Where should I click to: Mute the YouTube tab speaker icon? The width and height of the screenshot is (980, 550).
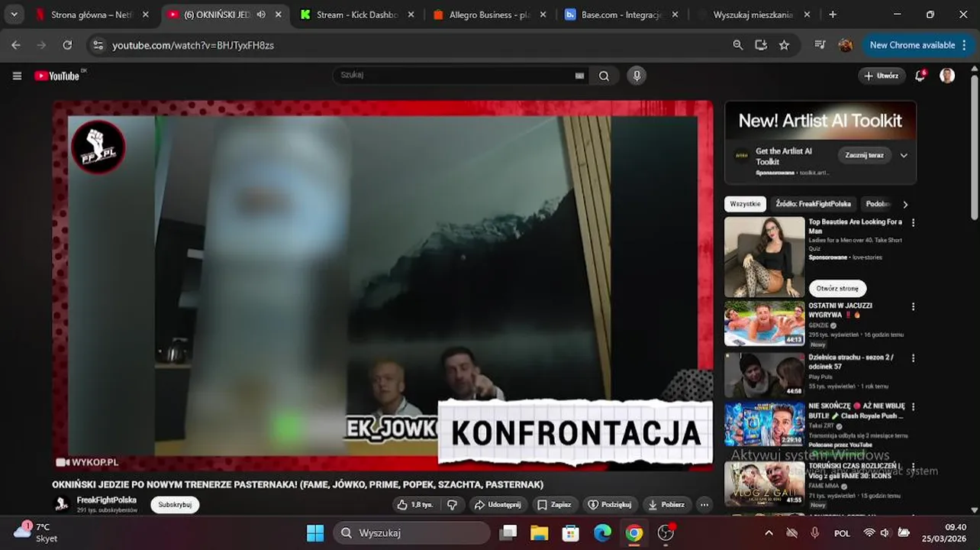point(261,15)
